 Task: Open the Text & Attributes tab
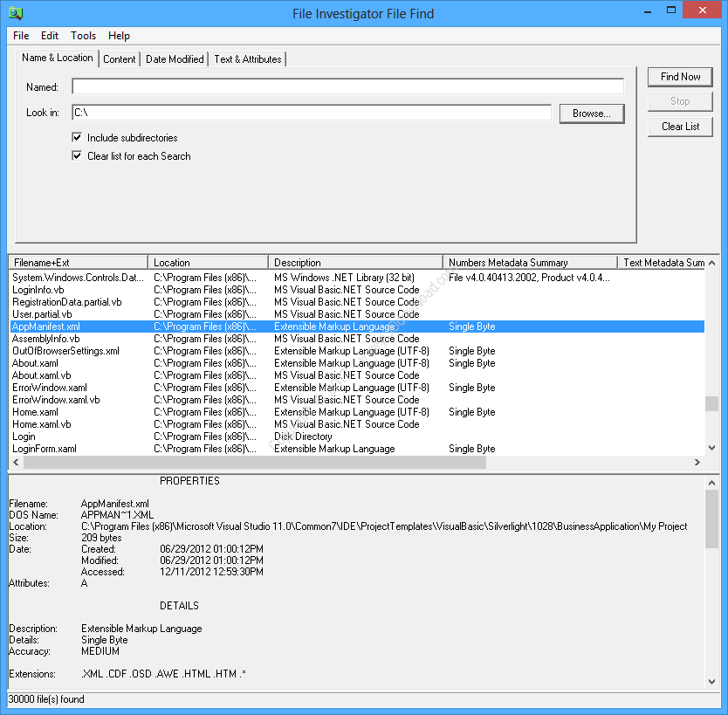[248, 59]
